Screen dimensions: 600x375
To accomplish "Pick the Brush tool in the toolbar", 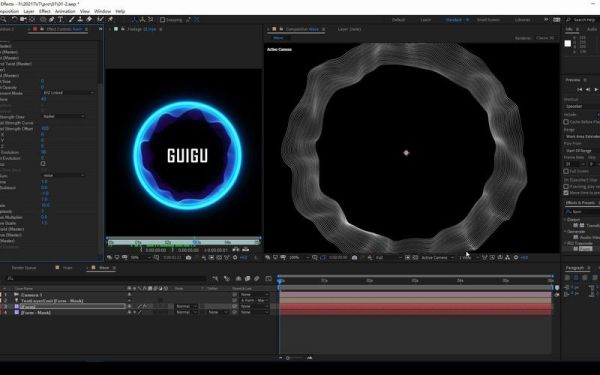I will 71,19.
